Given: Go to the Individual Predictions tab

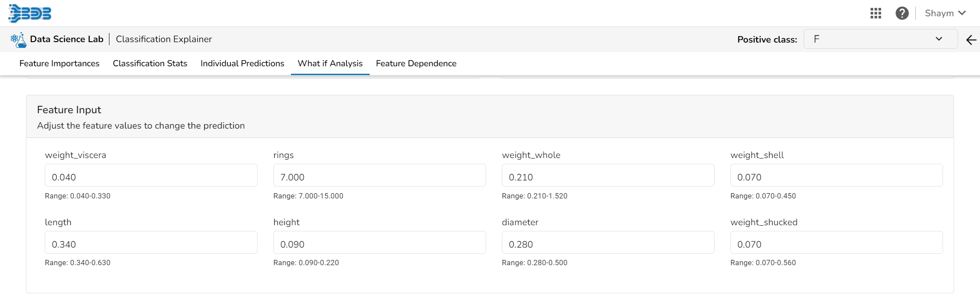Looking at the screenshot, I should click(242, 63).
